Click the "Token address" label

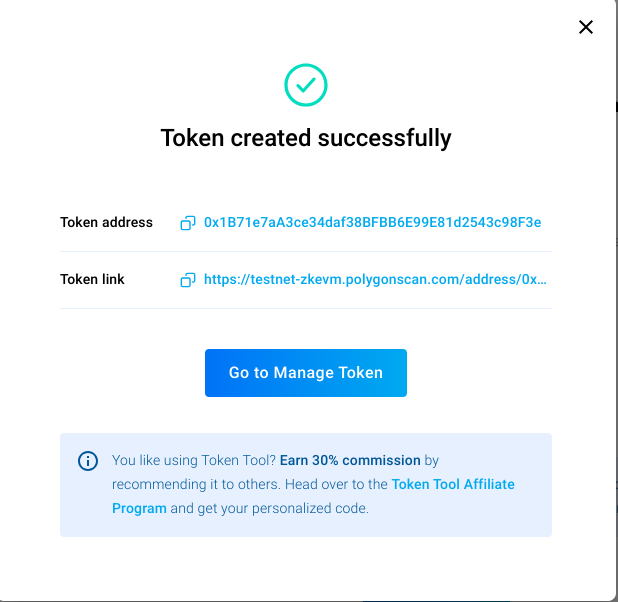coord(106,222)
